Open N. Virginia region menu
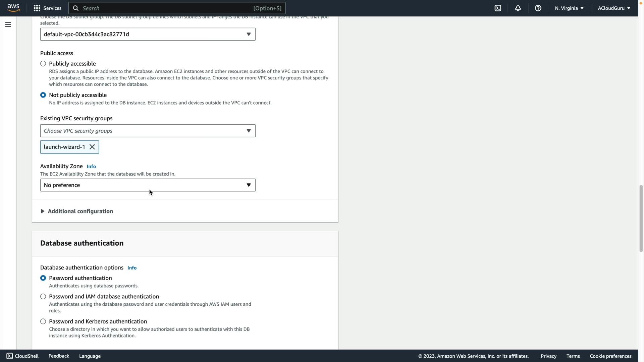 [x=569, y=8]
